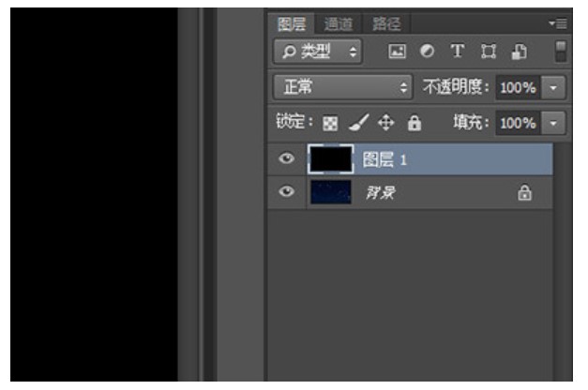Lock image pixels brush icon
Image resolution: width=588 pixels, height=390 pixels.
click(359, 123)
